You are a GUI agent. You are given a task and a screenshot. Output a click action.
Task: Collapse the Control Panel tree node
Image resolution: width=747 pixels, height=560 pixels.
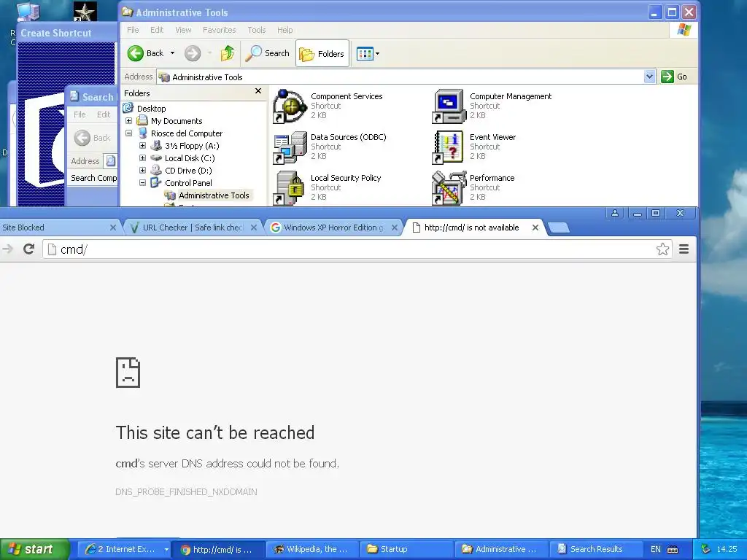click(142, 183)
